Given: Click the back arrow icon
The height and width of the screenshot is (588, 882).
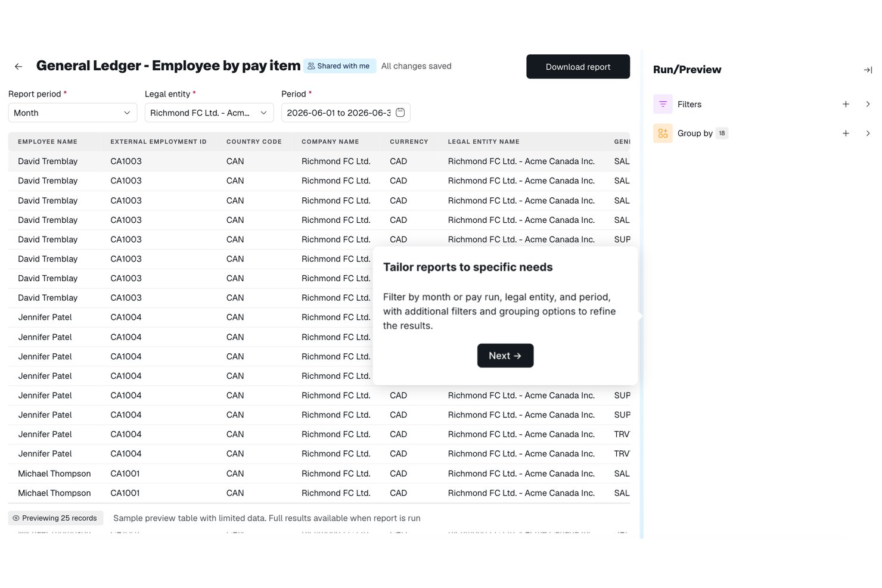Looking at the screenshot, I should (x=18, y=66).
